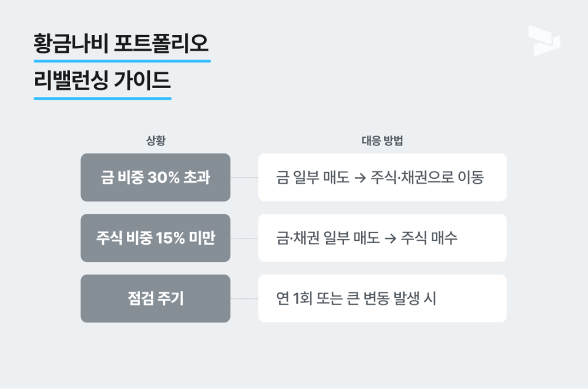Click the dotted connector beside 점검 주기 box

tap(244, 298)
